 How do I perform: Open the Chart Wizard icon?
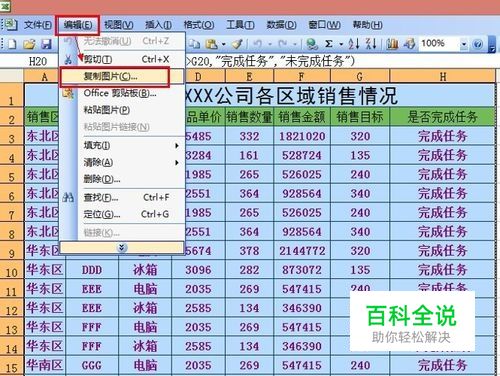[393, 44]
